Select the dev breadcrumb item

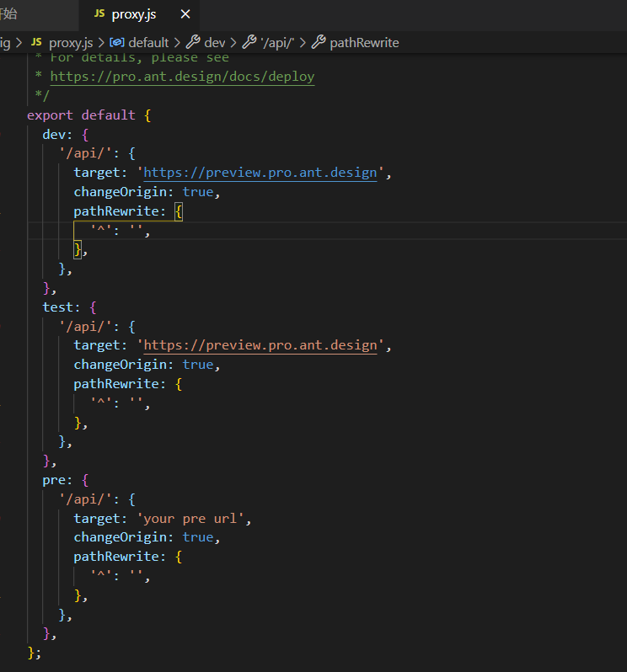click(214, 43)
